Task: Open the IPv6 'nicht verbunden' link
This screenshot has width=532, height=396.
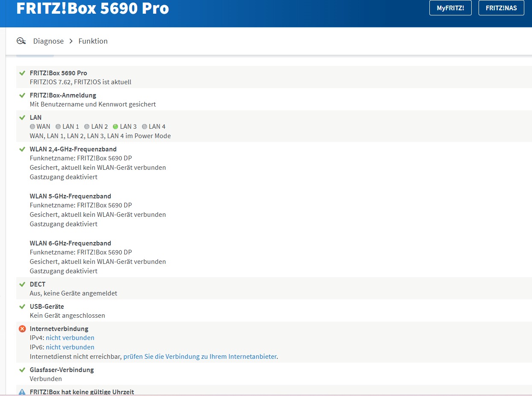Action: click(x=70, y=347)
